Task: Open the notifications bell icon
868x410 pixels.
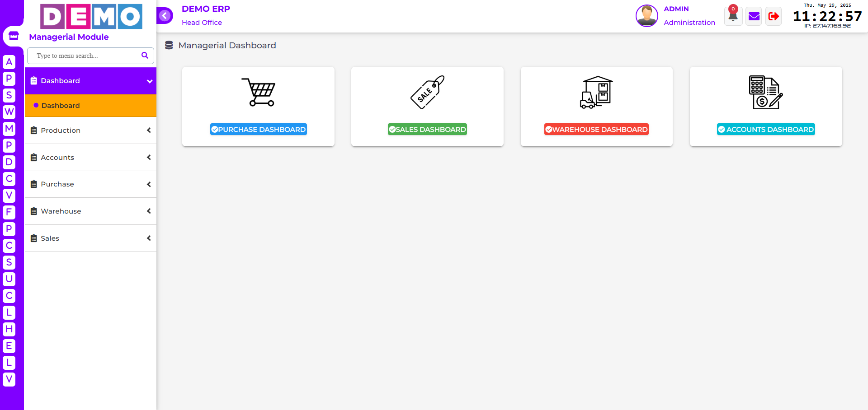Action: pyautogui.click(x=733, y=17)
